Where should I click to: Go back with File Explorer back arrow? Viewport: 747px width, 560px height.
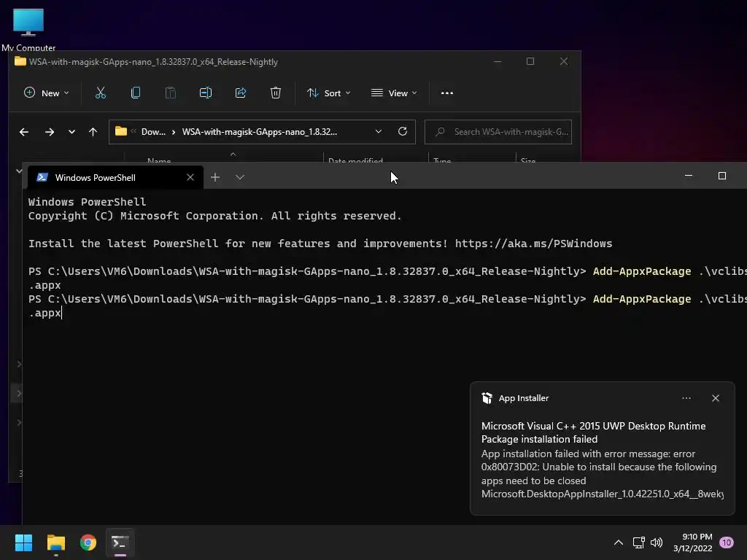coord(24,132)
